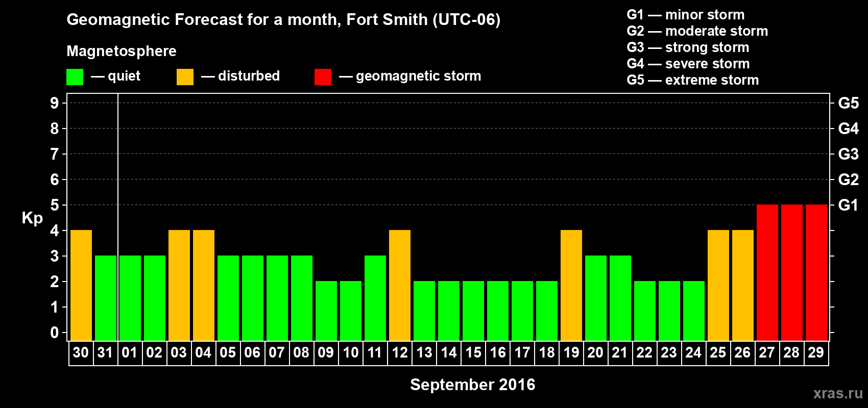Viewport: 868px width, 408px height.
Task: Click the "September 2016" axis caption
Action: pos(473,385)
